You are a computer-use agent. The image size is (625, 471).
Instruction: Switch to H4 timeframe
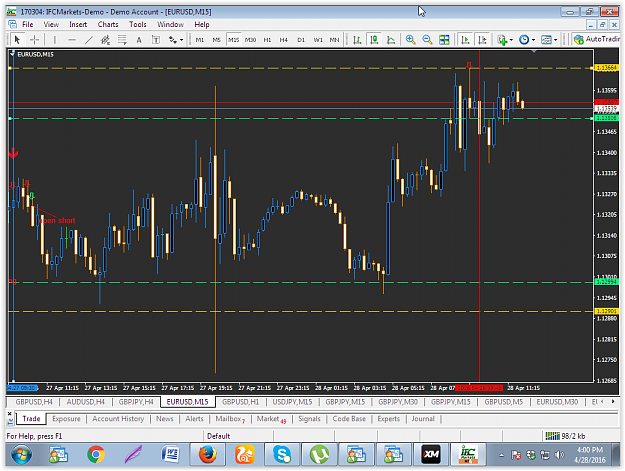pos(283,40)
